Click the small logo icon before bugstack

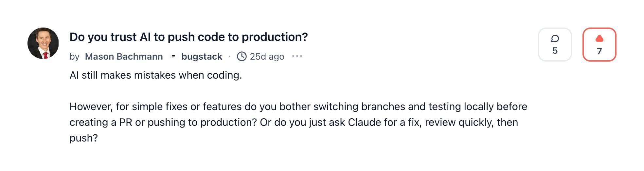(173, 56)
